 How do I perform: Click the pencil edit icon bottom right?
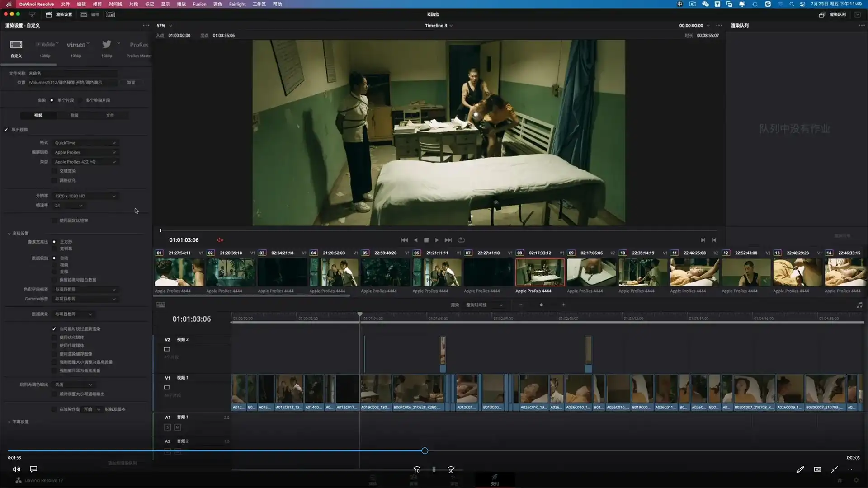tap(800, 469)
